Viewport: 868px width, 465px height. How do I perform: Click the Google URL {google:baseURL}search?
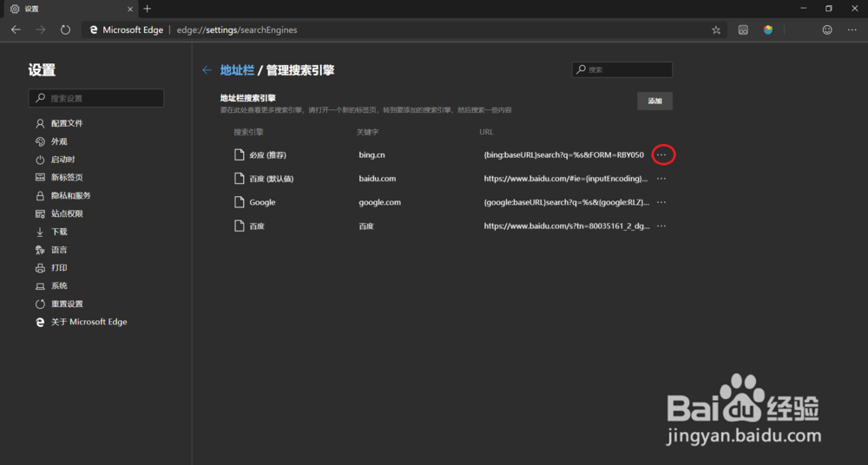(x=567, y=203)
